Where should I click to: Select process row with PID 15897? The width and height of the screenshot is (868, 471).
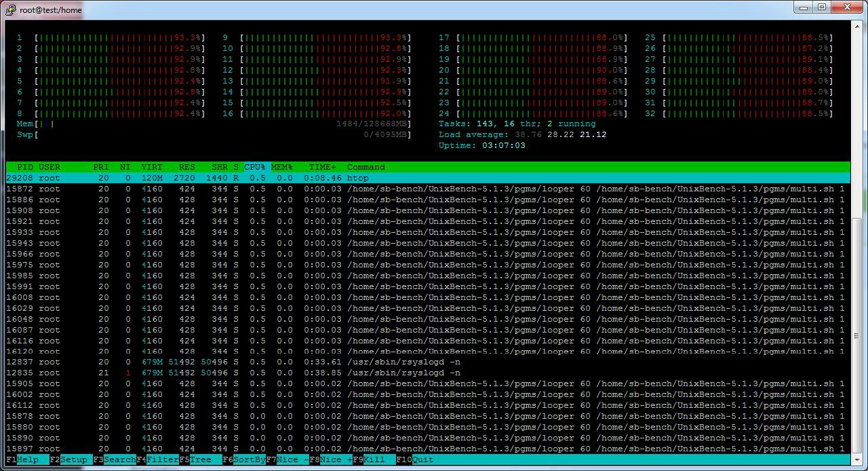[x=427, y=449]
